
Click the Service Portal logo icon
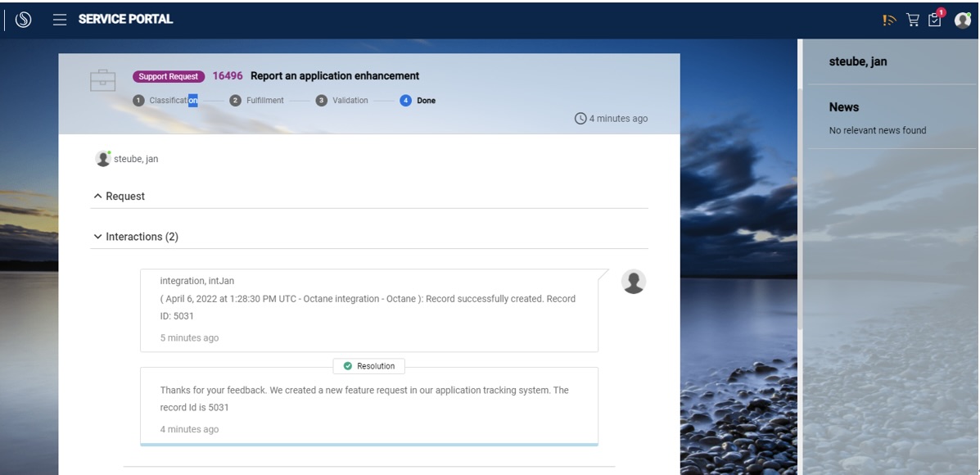[x=22, y=19]
